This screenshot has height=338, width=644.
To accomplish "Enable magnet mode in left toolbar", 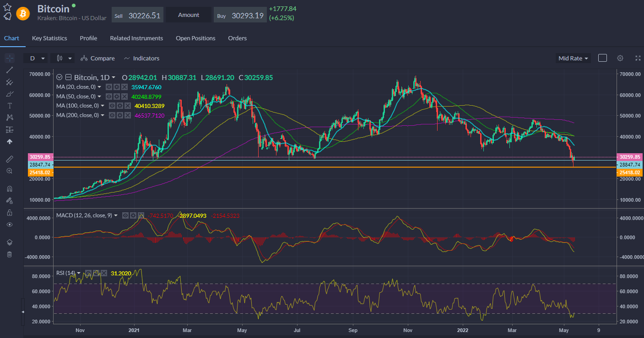I will coord(9,188).
